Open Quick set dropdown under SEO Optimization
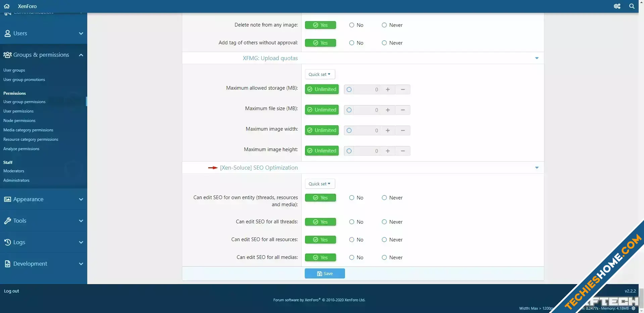The height and width of the screenshot is (313, 644). 320,184
